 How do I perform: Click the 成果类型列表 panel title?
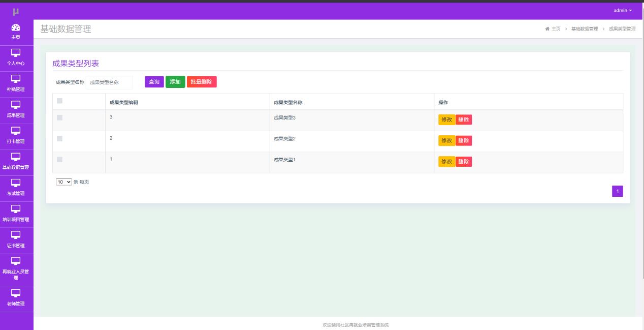coord(76,64)
